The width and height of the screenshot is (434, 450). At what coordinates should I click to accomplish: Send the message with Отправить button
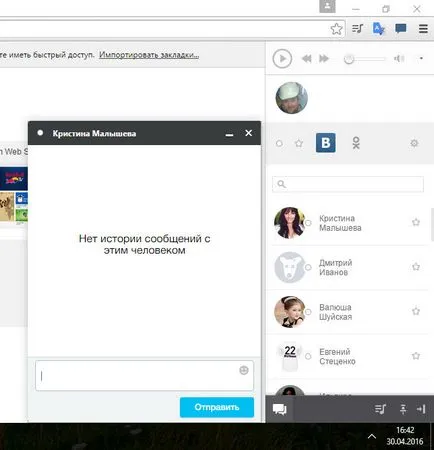point(217,407)
